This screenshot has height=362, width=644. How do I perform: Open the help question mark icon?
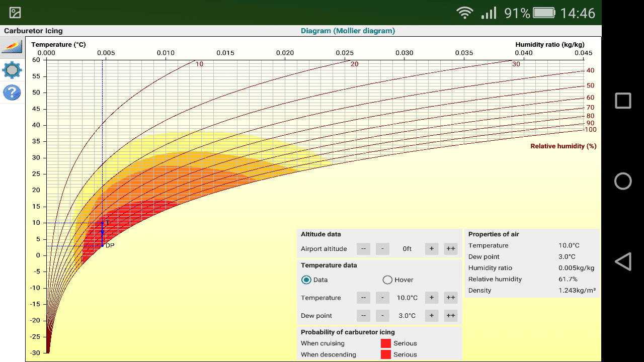coord(12,93)
